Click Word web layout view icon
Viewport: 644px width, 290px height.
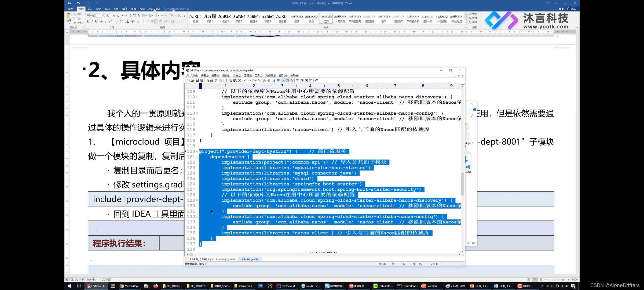point(541,280)
